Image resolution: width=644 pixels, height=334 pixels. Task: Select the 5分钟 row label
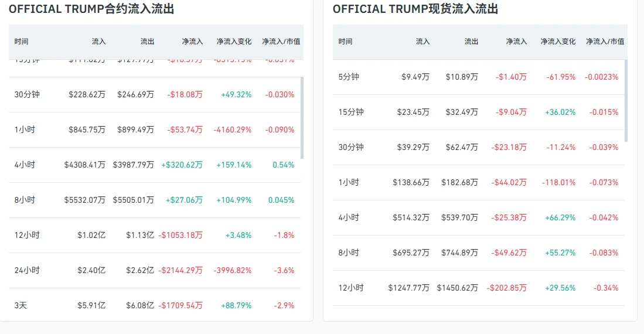349,77
